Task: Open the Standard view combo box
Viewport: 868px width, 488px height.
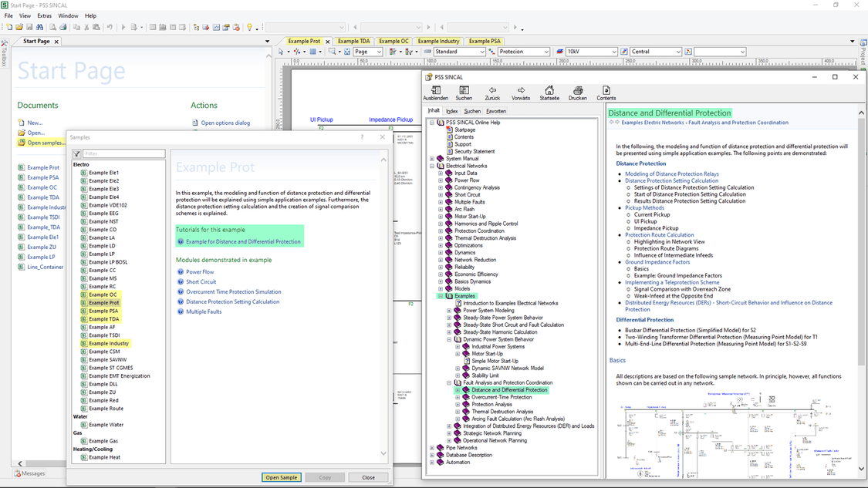Action: coord(459,52)
